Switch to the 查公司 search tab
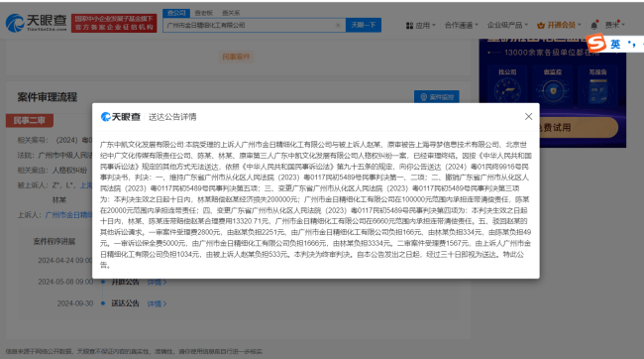 pos(176,13)
